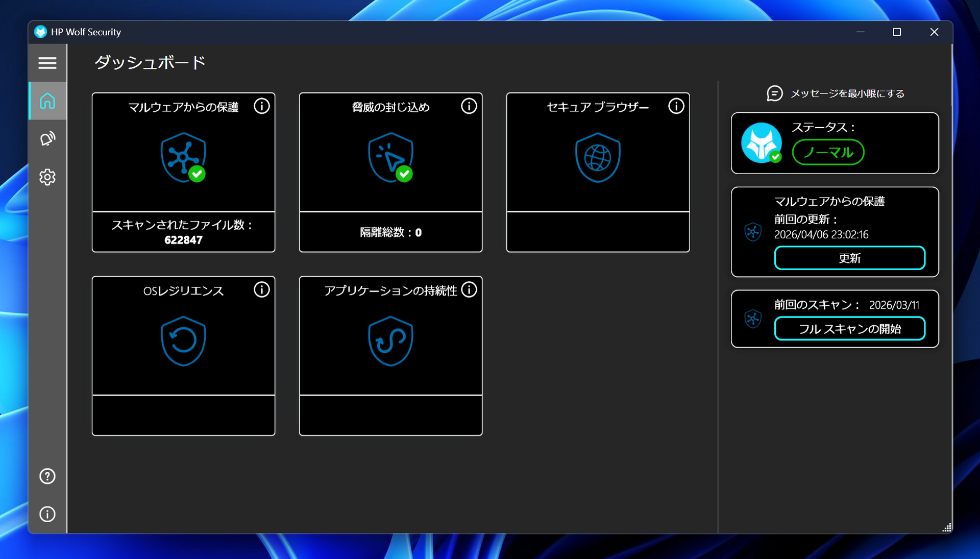The width and height of the screenshot is (980, 559).
Task: Open the settings gear in sidebar
Action: (47, 177)
